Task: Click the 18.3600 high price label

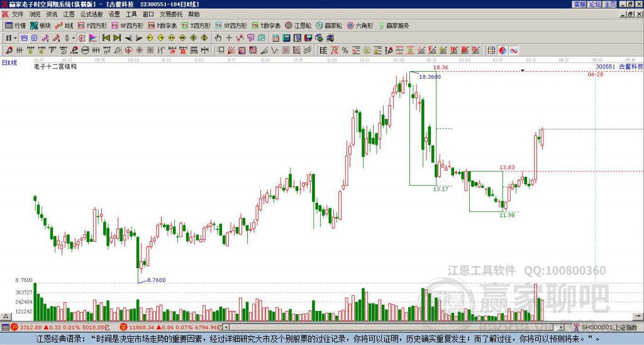Action: coord(430,77)
